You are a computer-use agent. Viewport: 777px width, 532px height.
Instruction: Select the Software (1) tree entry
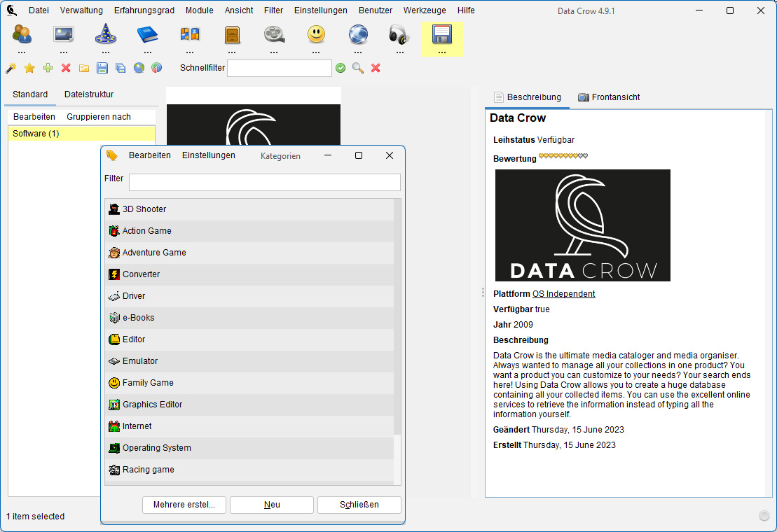82,134
